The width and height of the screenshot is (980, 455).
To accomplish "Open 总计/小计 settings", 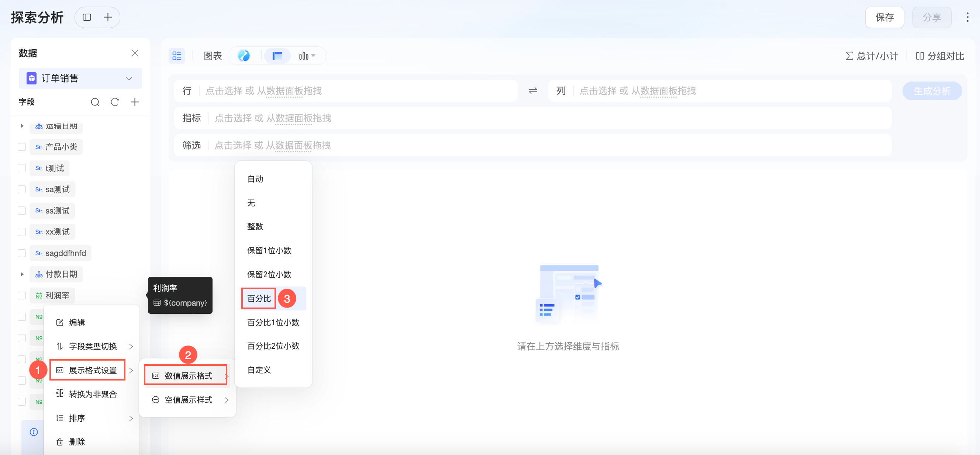I will 872,56.
